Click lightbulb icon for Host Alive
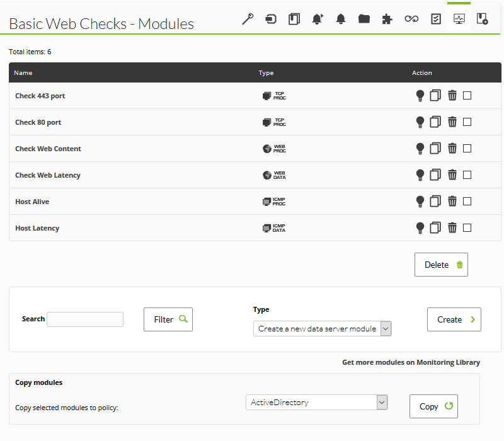 coord(420,202)
